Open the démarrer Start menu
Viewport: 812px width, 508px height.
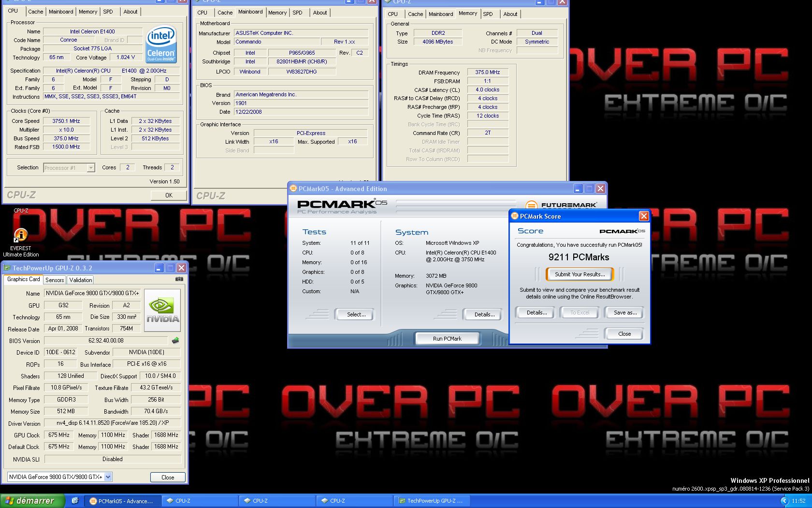[x=32, y=501]
